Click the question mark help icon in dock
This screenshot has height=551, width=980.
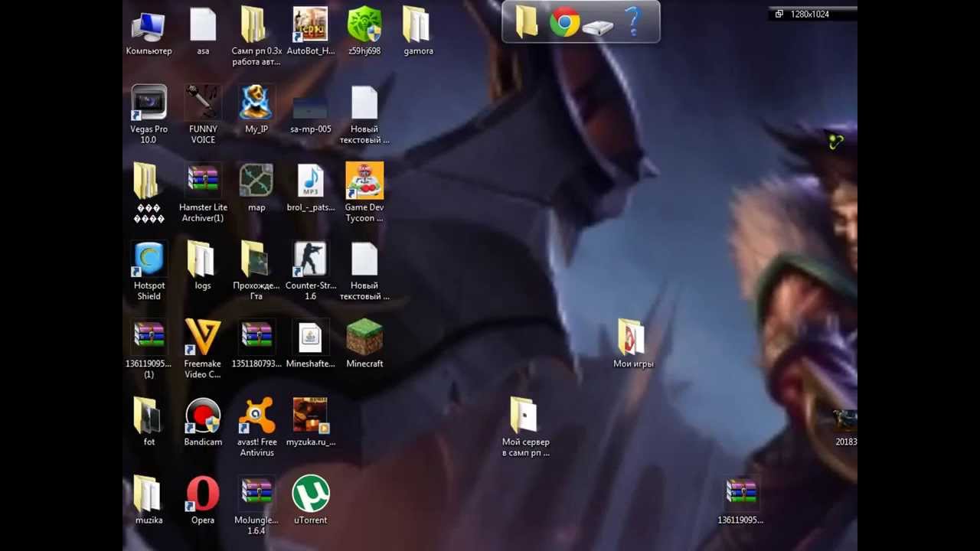[x=632, y=21]
